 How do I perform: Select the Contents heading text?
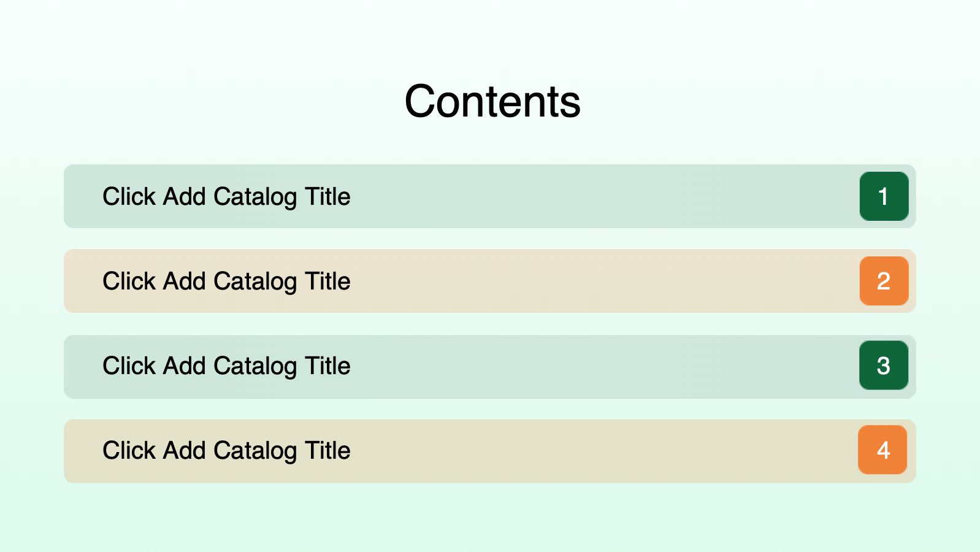tap(492, 101)
